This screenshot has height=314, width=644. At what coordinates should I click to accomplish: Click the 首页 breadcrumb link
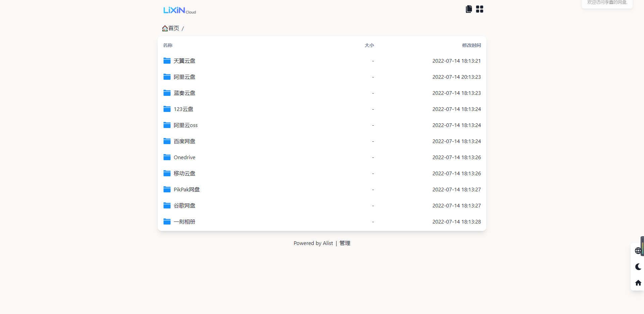(x=174, y=28)
